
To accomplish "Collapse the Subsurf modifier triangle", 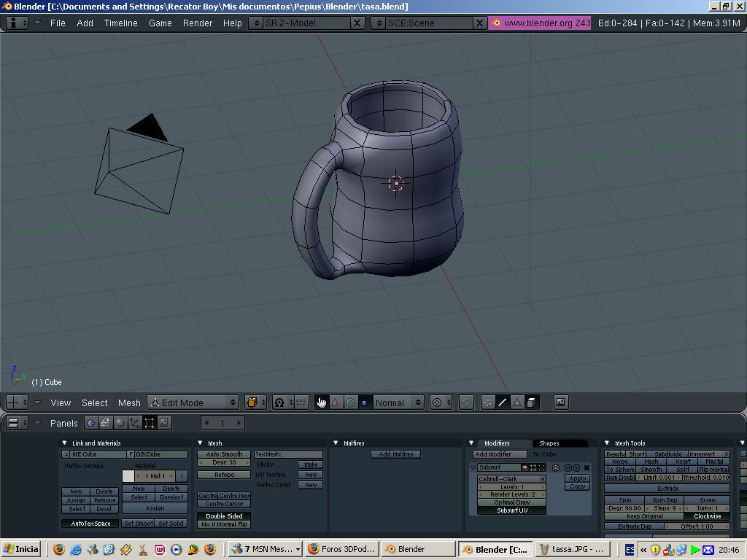I will point(473,467).
